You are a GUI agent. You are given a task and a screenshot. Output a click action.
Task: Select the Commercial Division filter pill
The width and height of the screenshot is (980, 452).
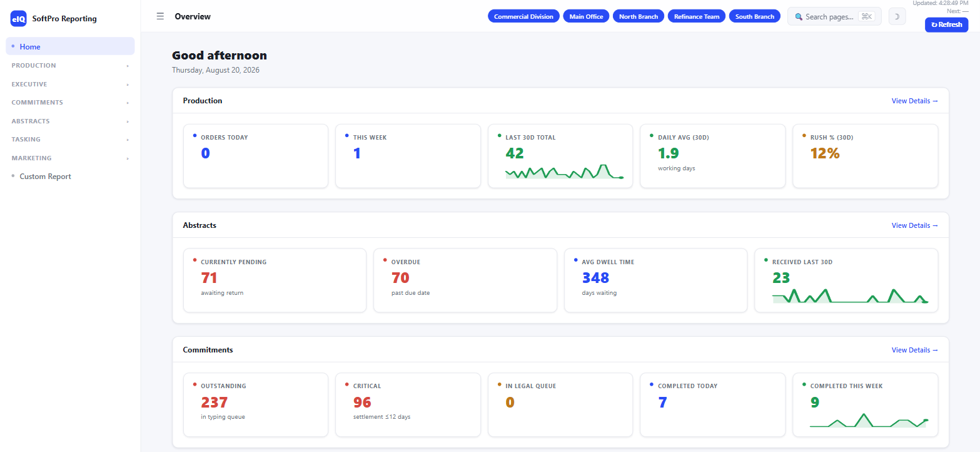coord(523,16)
